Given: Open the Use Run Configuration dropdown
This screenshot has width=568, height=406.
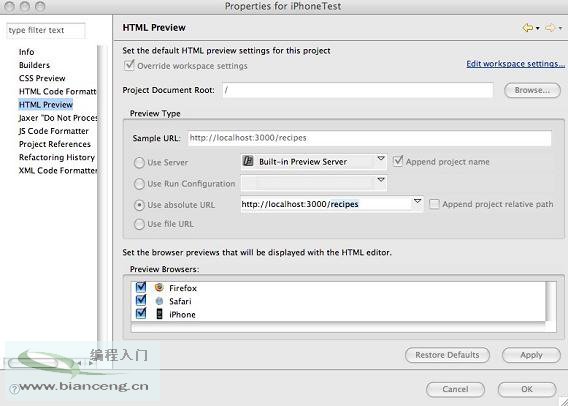Looking at the screenshot, I should [381, 180].
